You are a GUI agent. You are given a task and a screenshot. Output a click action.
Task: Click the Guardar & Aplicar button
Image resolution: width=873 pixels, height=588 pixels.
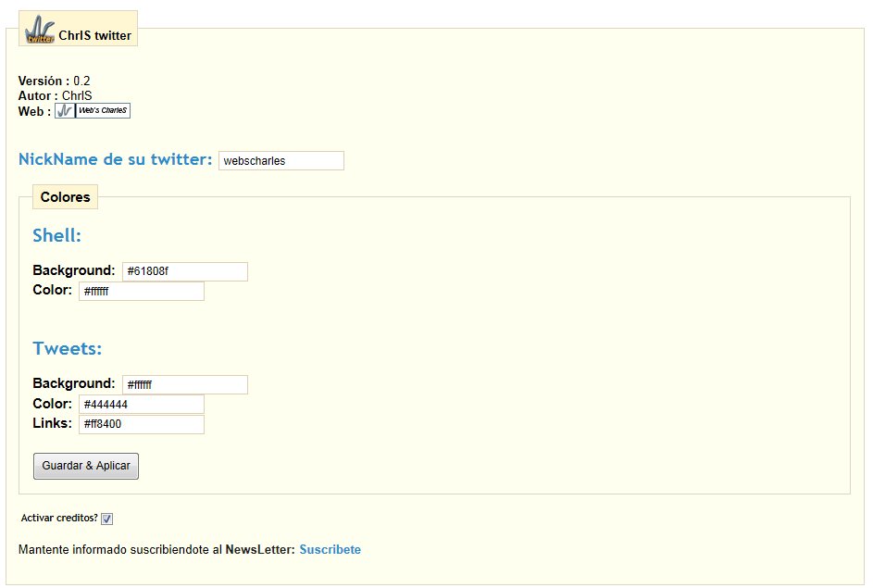pyautogui.click(x=86, y=466)
